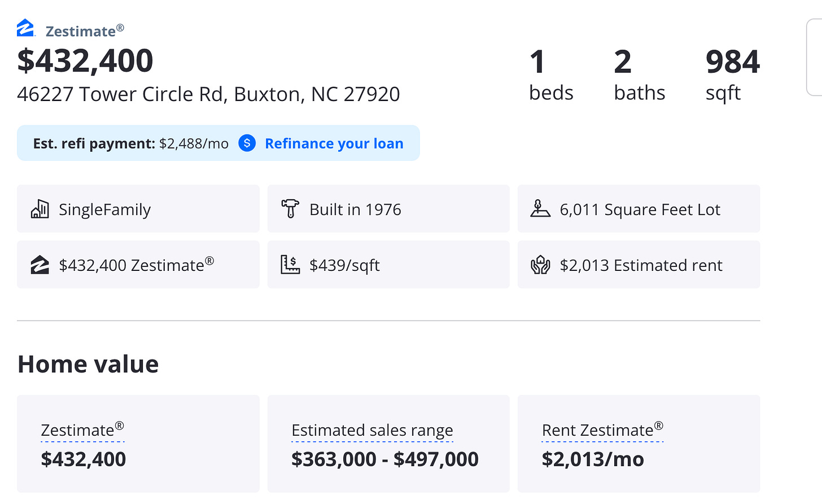
Task: Click the Est. refi payment banner
Action: 130,143
